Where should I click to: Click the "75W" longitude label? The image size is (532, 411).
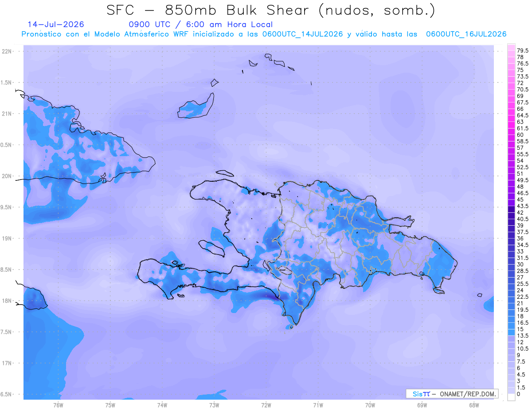coord(110,405)
